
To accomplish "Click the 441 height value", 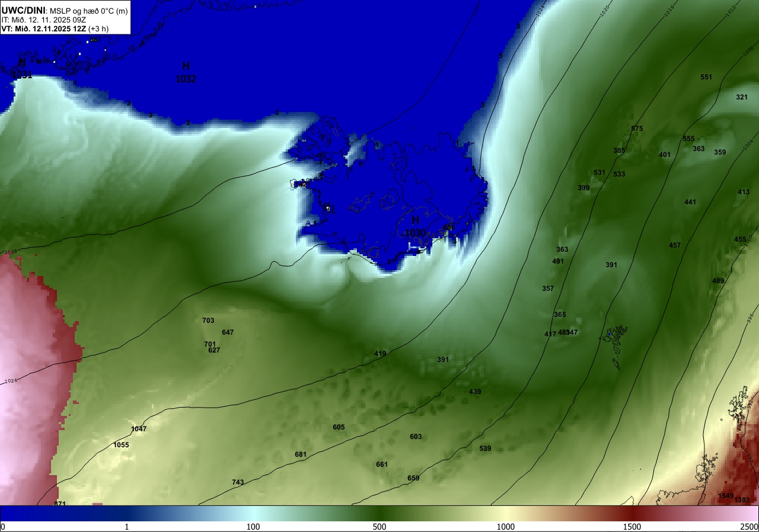I will coord(690,202).
